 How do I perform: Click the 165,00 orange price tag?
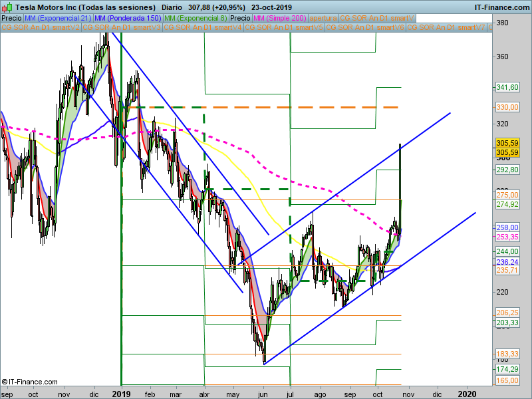tap(507, 380)
